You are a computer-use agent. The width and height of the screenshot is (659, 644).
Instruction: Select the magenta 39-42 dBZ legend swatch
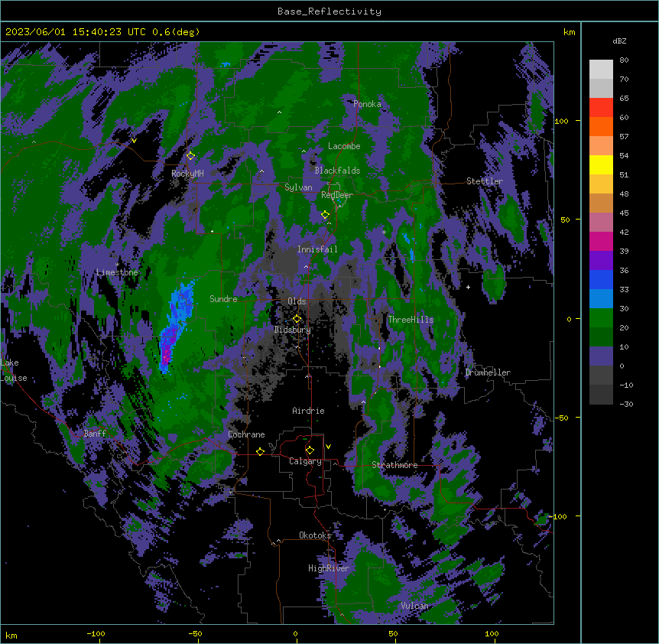coord(601,241)
